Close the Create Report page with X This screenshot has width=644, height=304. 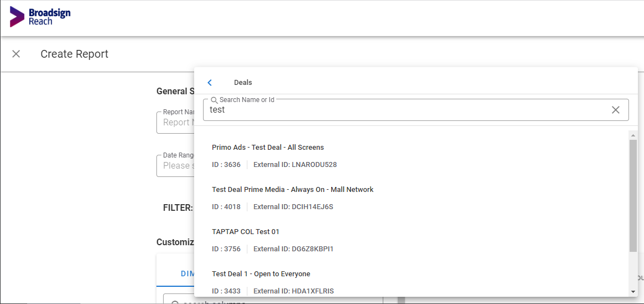pyautogui.click(x=16, y=54)
